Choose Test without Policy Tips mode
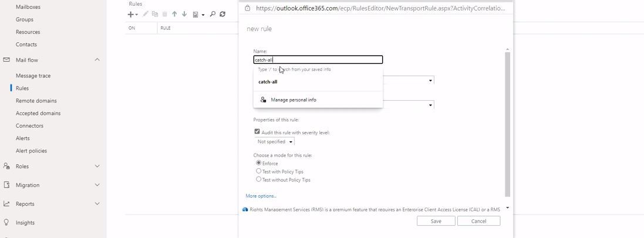The height and width of the screenshot is (238, 644). tap(259, 179)
